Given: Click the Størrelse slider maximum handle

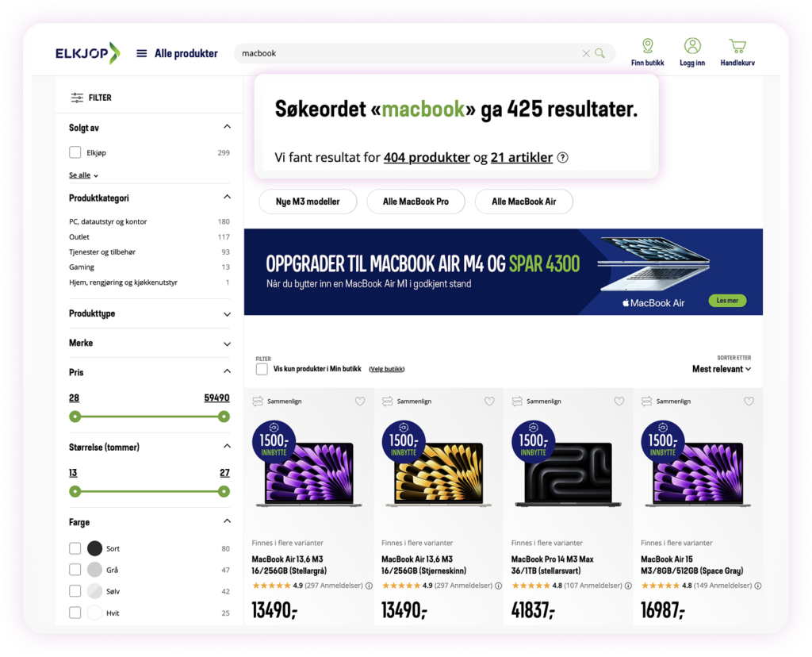Looking at the screenshot, I should (224, 492).
